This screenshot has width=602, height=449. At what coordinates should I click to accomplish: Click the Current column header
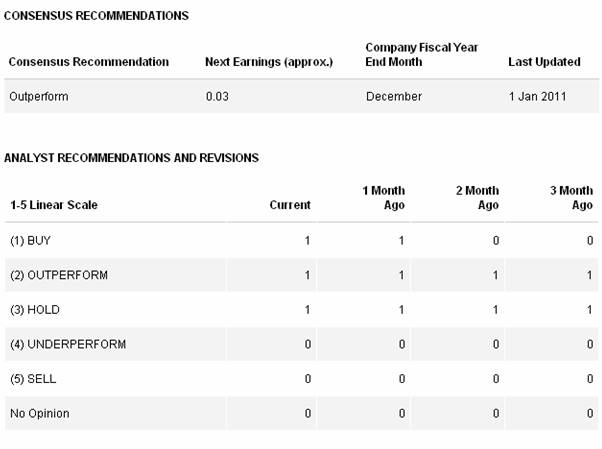pos(290,205)
